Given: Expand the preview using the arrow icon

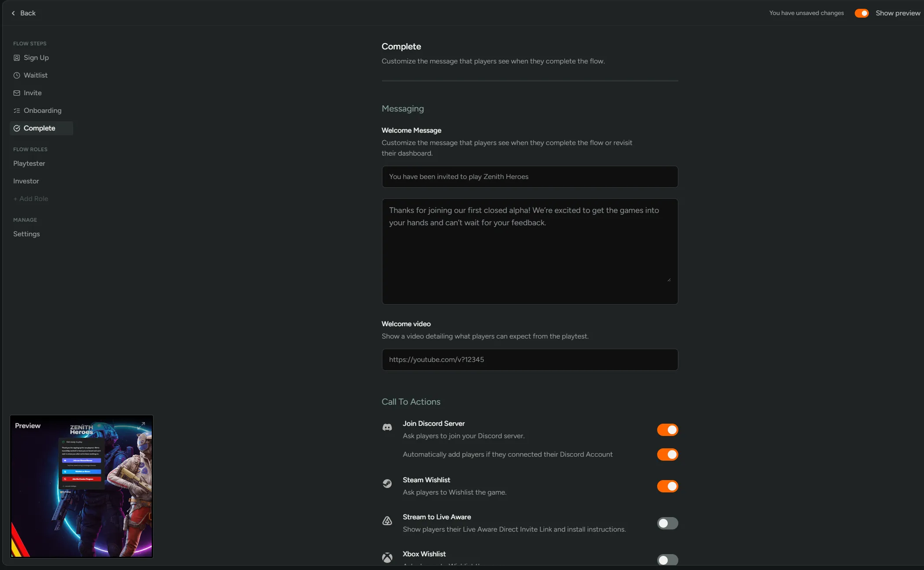Looking at the screenshot, I should click(141, 425).
